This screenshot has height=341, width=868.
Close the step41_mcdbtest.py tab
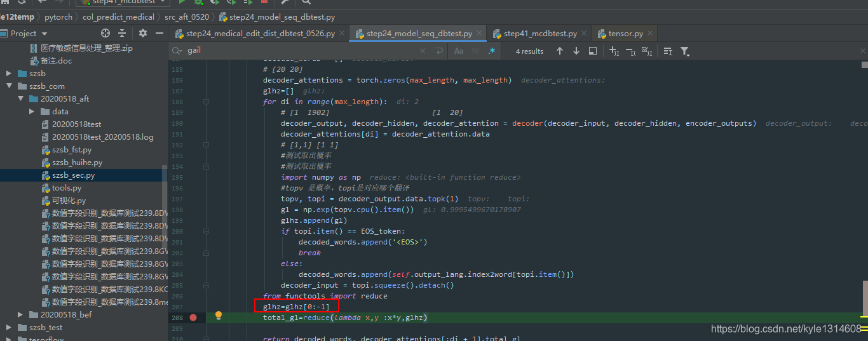(x=584, y=34)
